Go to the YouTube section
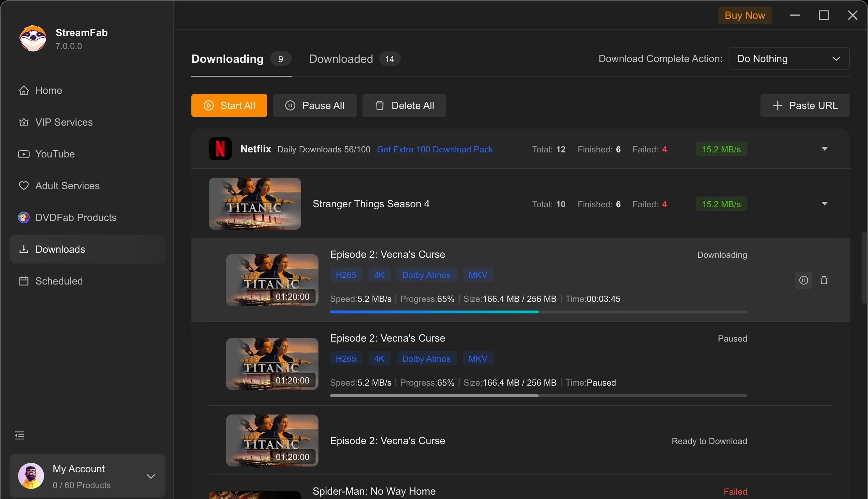The image size is (868, 499). click(87, 154)
